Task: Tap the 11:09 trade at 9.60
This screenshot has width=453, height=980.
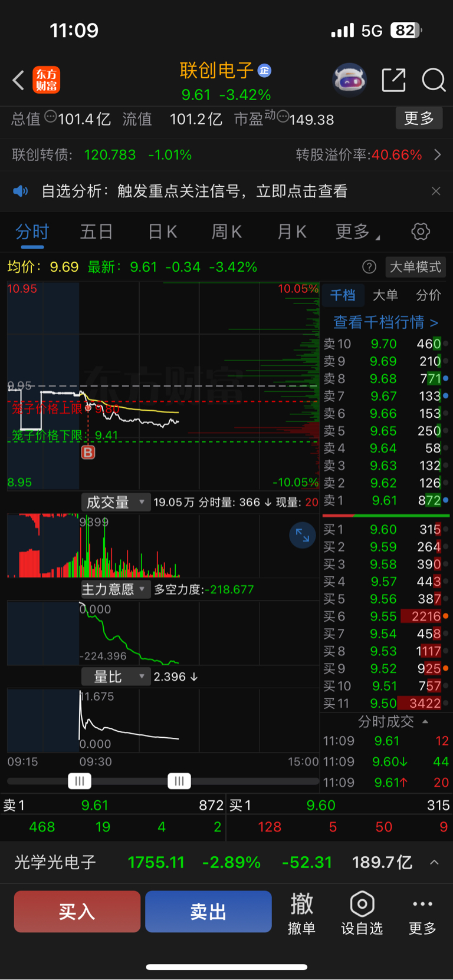Action: (386, 761)
